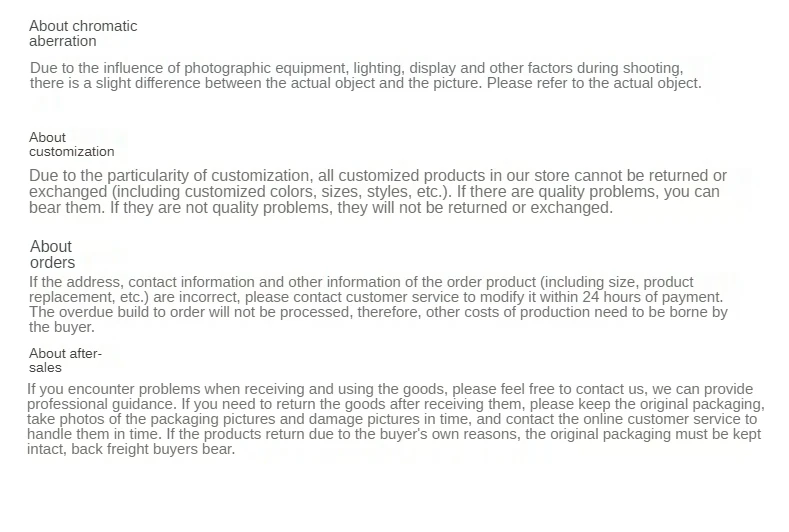789x532 pixels.
Task: Click the line starting 'If the address, contact information'
Action: click(361, 282)
